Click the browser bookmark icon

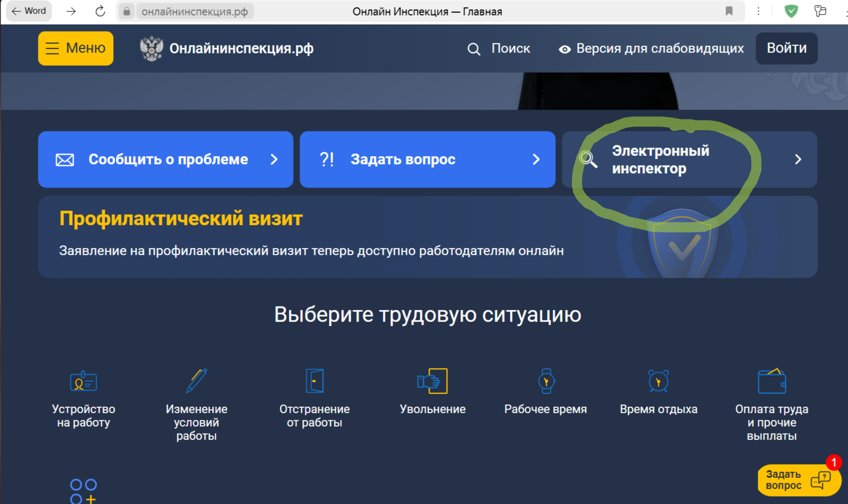[729, 11]
